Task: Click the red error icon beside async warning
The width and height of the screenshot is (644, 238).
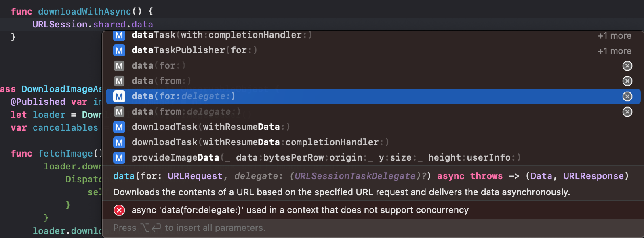Action: pyautogui.click(x=119, y=210)
